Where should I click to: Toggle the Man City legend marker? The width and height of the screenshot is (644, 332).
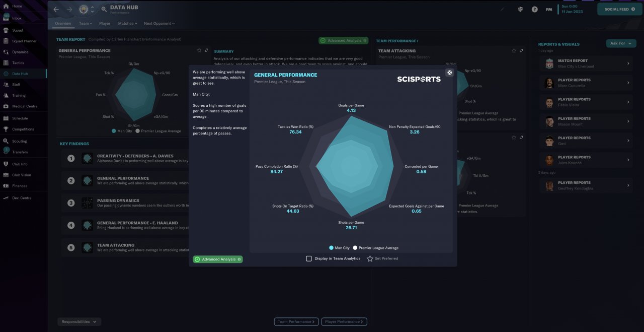tap(331, 248)
